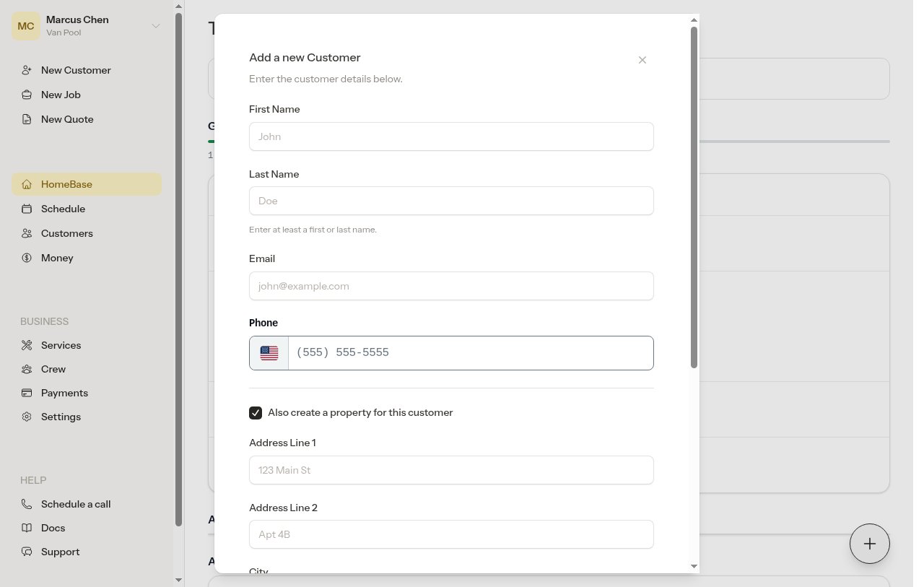924x587 pixels.
Task: Open the Services section
Action: coord(87,345)
